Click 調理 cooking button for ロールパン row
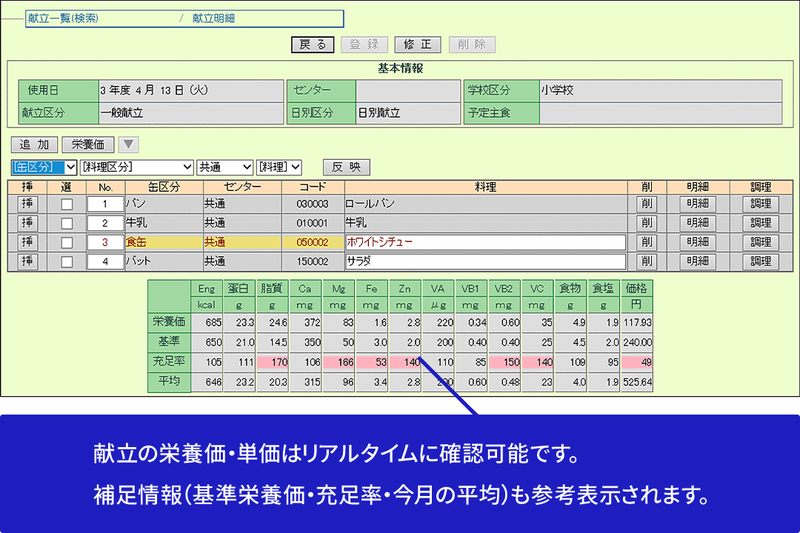 pyautogui.click(x=761, y=204)
